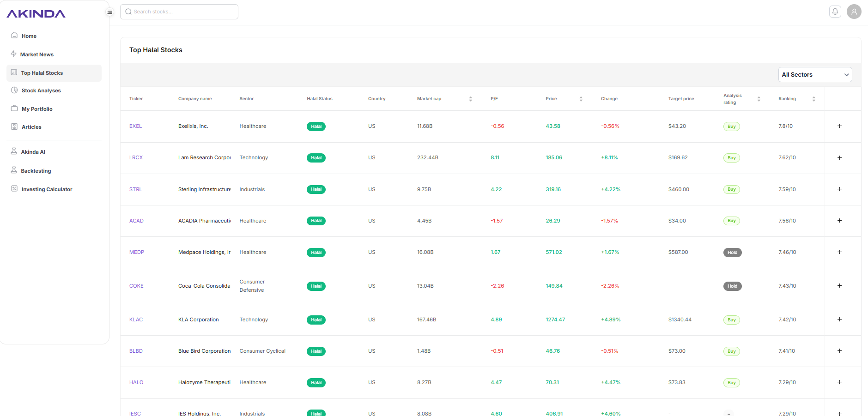
Task: Expand sorting options on the Price column
Action: click(581, 98)
